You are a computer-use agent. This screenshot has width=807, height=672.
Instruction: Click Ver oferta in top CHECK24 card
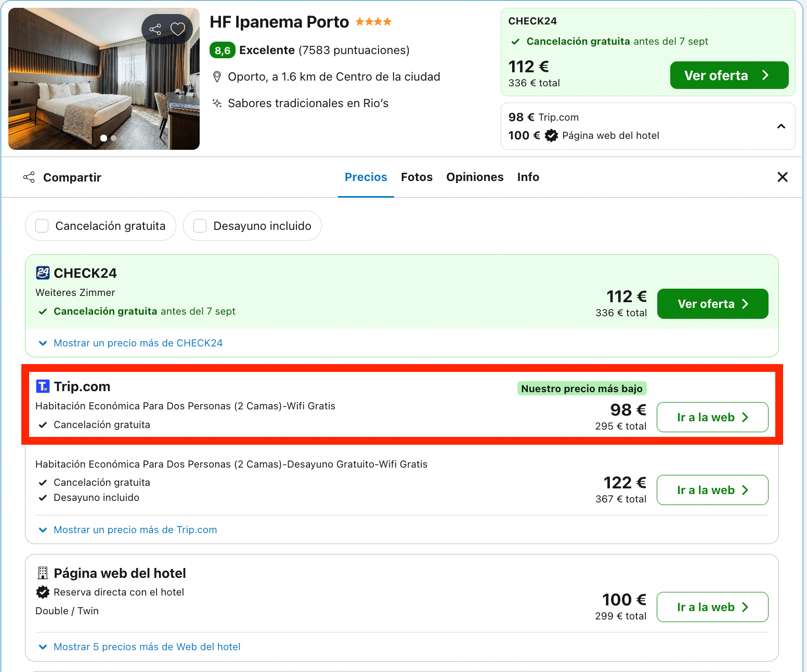click(729, 75)
